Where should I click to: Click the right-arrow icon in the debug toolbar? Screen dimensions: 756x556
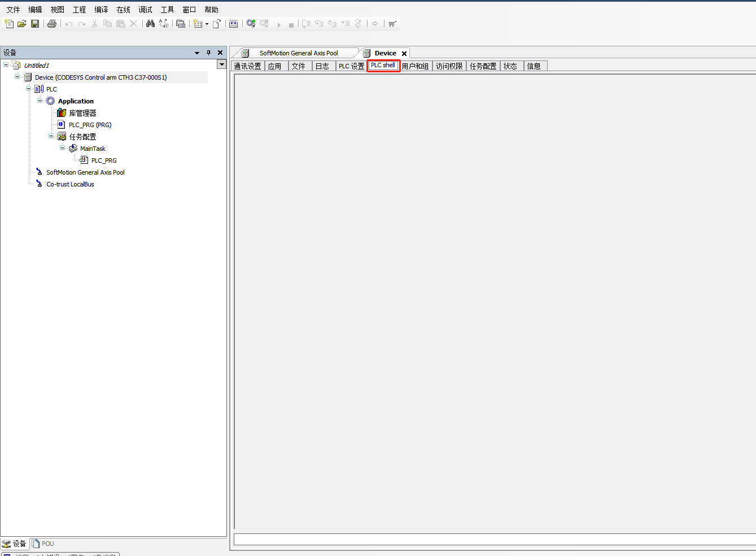(x=375, y=24)
